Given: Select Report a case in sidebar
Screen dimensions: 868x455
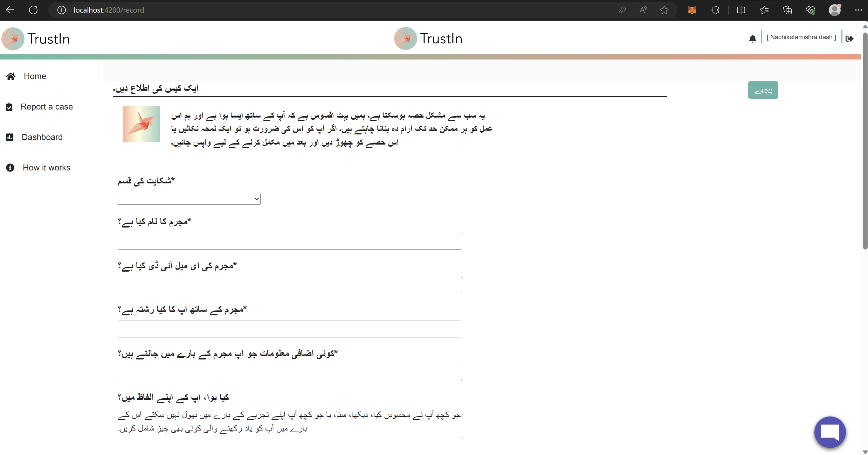Looking at the screenshot, I should click(x=47, y=107).
